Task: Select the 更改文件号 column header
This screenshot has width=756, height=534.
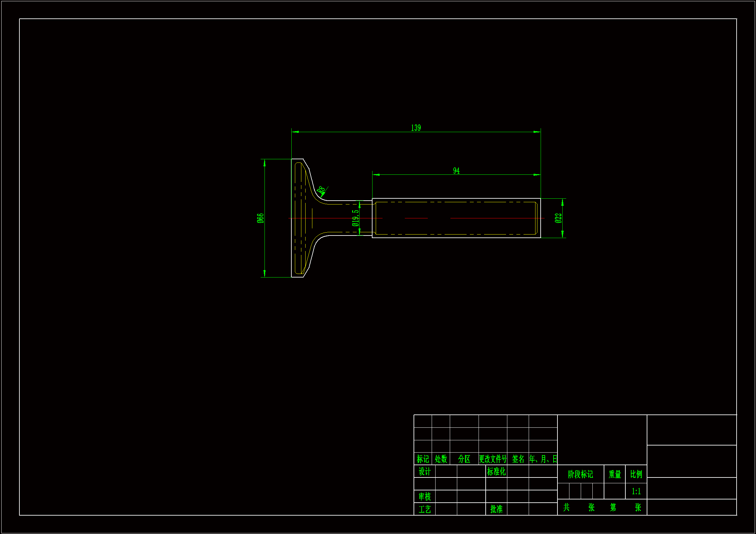Action: point(492,459)
